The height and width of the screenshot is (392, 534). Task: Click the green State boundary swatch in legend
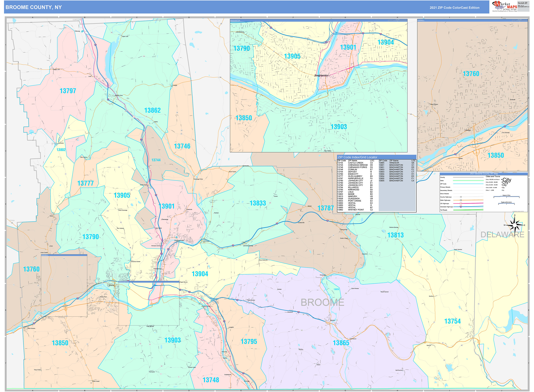tap(468, 181)
